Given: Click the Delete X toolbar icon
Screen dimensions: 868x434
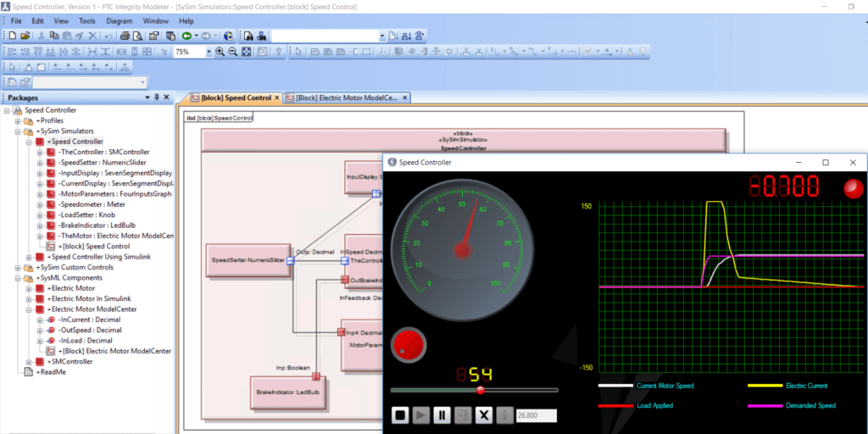Looking at the screenshot, I should point(92,36).
